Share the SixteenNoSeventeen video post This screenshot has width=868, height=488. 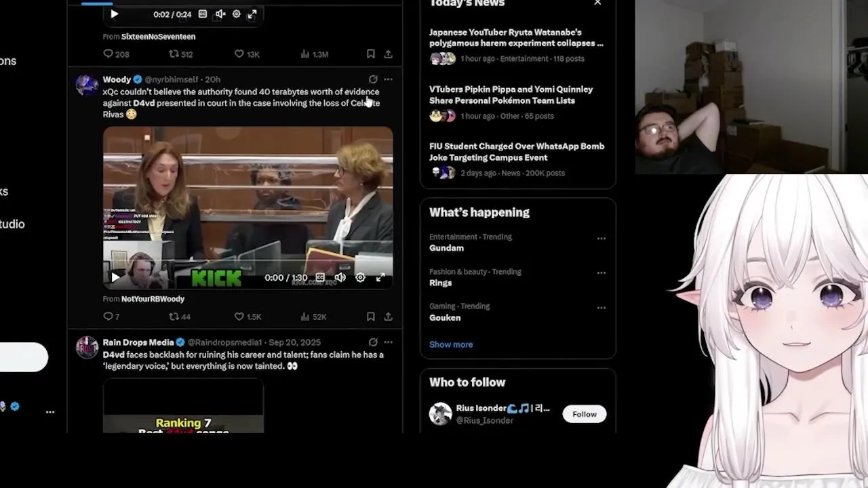point(388,54)
